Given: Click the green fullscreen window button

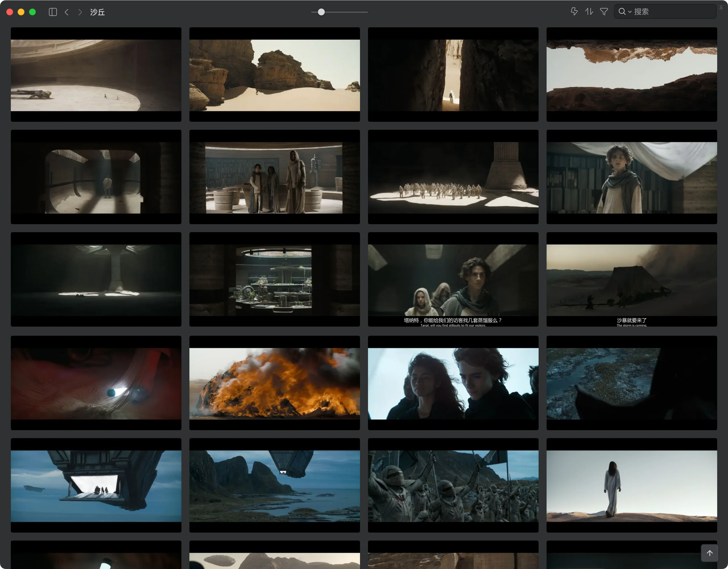Looking at the screenshot, I should tap(32, 12).
